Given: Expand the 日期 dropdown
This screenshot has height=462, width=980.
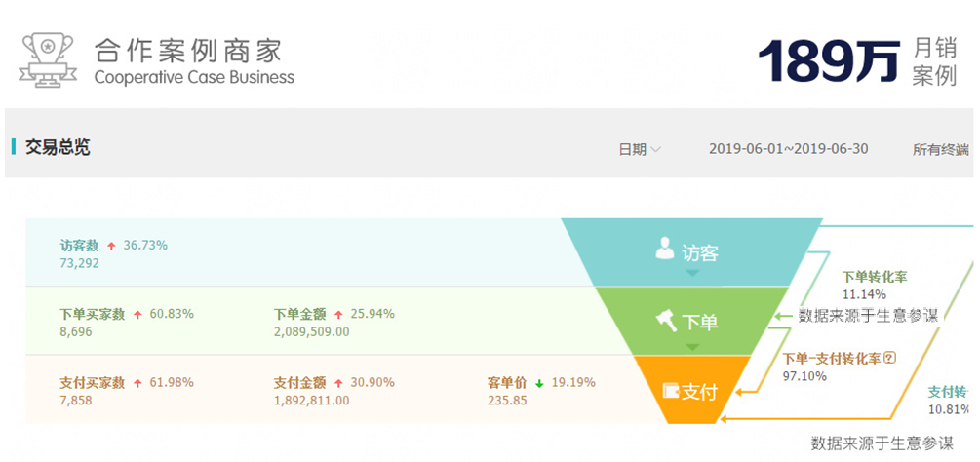Looking at the screenshot, I should point(640,149).
